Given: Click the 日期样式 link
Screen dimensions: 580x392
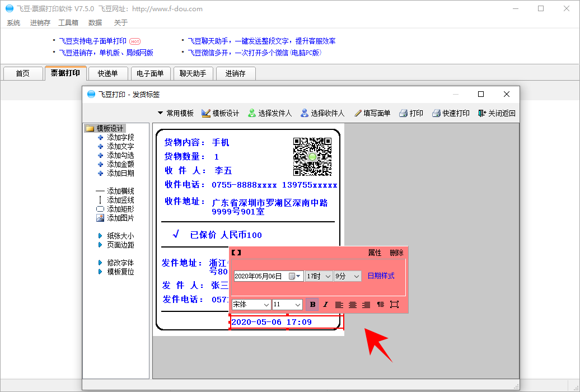Looking at the screenshot, I should [x=381, y=276].
